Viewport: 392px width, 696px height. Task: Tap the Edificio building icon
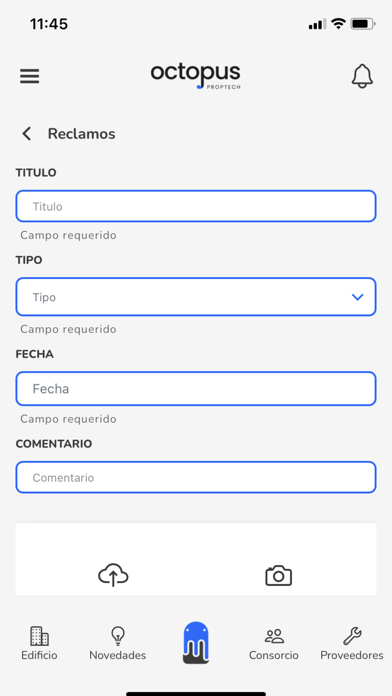tap(39, 636)
